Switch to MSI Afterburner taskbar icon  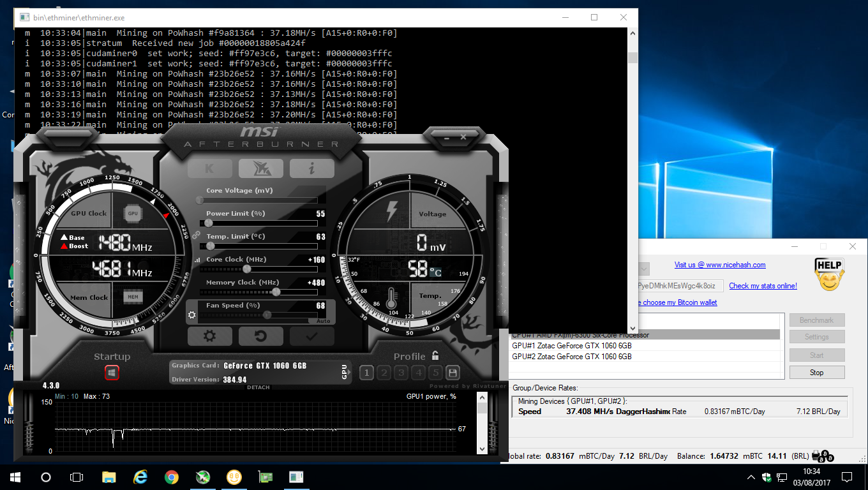(203, 477)
